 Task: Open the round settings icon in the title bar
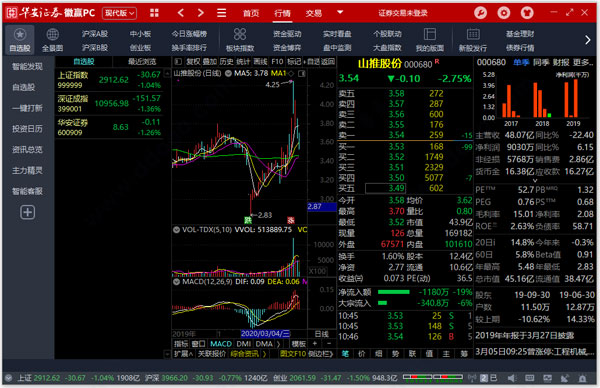click(x=504, y=13)
